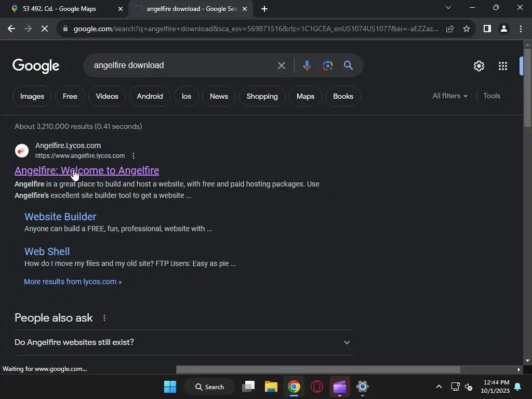Image resolution: width=532 pixels, height=399 pixels.
Task: View site security lock info
Action: click(x=65, y=29)
